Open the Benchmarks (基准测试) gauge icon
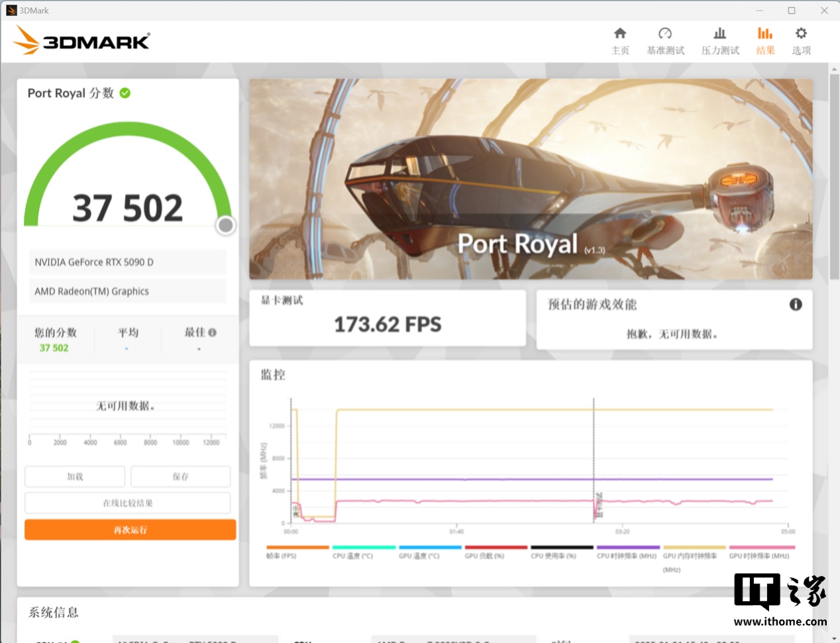This screenshot has height=643, width=840. 665,34
